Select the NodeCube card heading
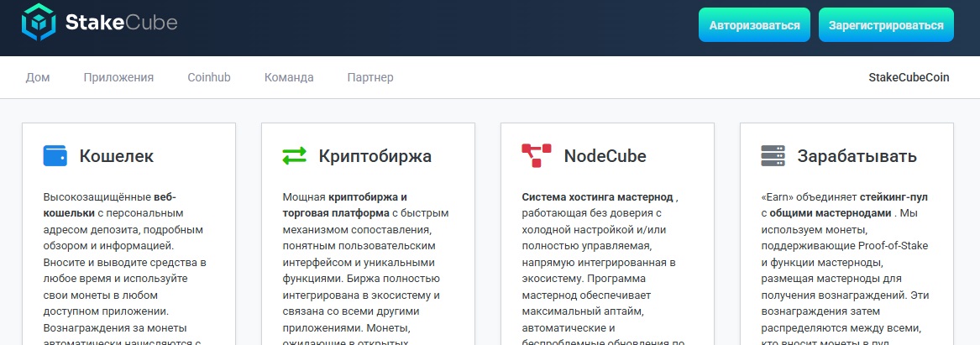The image size is (980, 345). [605, 155]
